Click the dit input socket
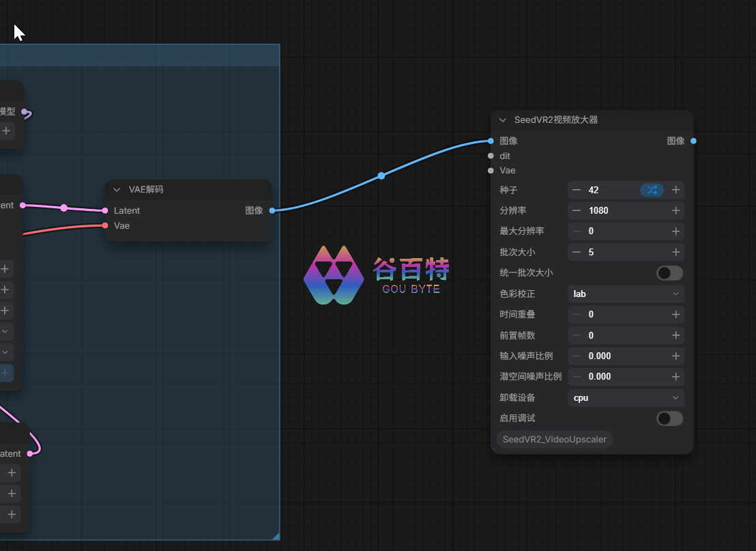 tap(491, 156)
